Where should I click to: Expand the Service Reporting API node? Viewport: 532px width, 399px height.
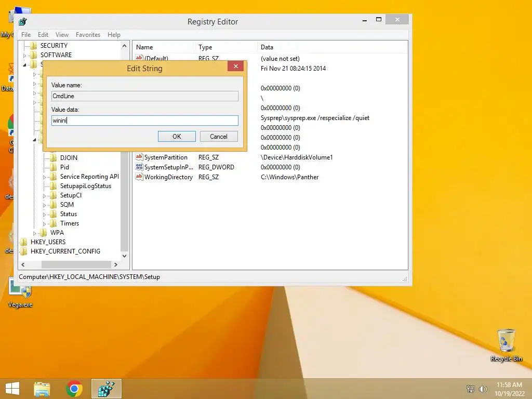pos(44,177)
